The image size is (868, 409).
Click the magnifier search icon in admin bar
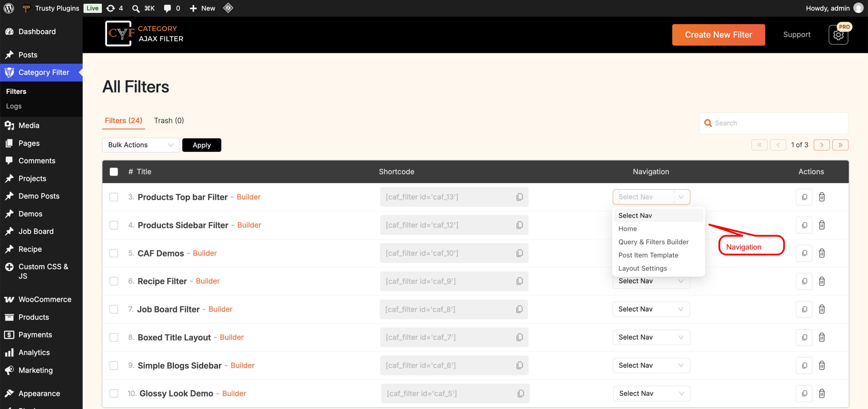pyautogui.click(x=136, y=8)
